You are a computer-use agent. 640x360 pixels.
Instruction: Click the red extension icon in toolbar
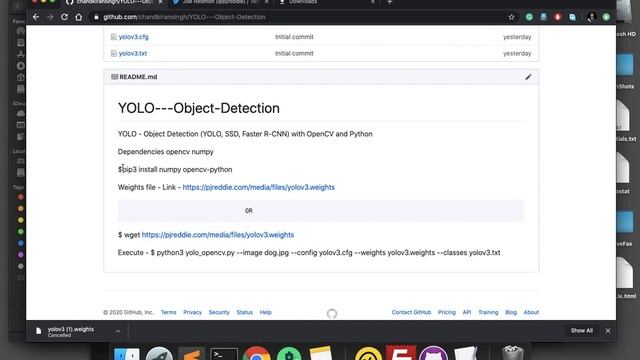[x=558, y=17]
